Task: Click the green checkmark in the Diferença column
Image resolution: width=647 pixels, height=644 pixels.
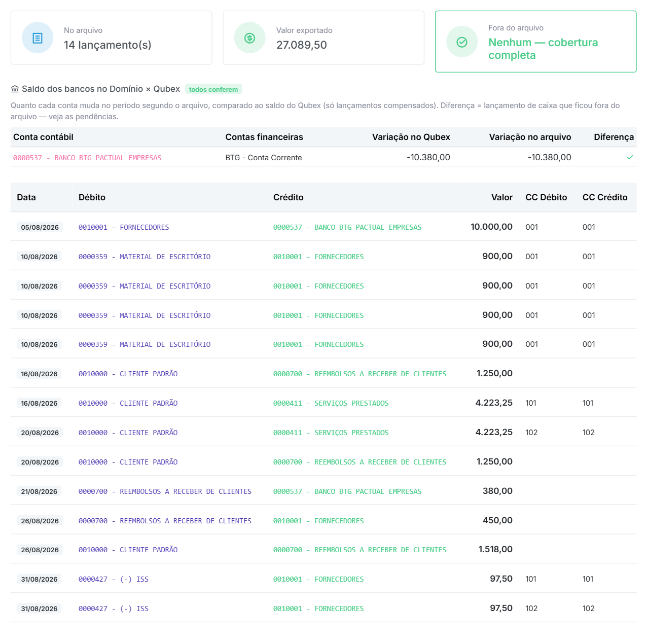Action: pyautogui.click(x=630, y=157)
